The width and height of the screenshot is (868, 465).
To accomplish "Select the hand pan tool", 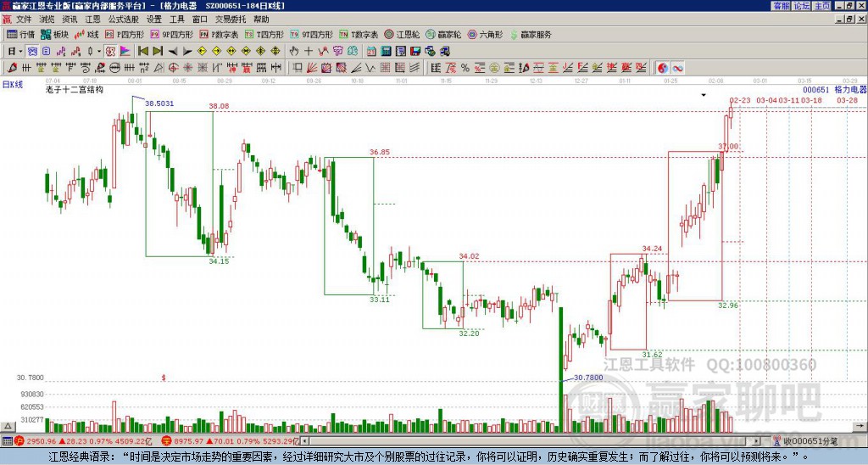I will coord(294,52).
